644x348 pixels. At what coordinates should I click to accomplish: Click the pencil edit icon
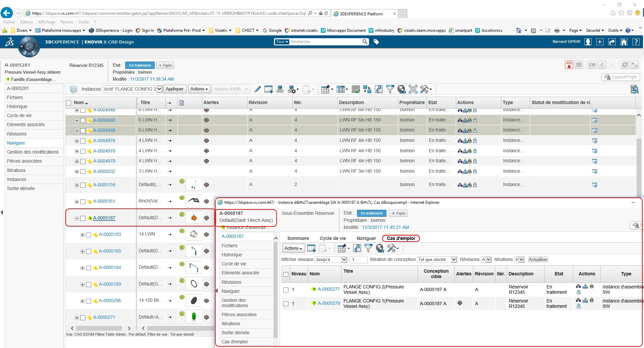[x=258, y=89]
